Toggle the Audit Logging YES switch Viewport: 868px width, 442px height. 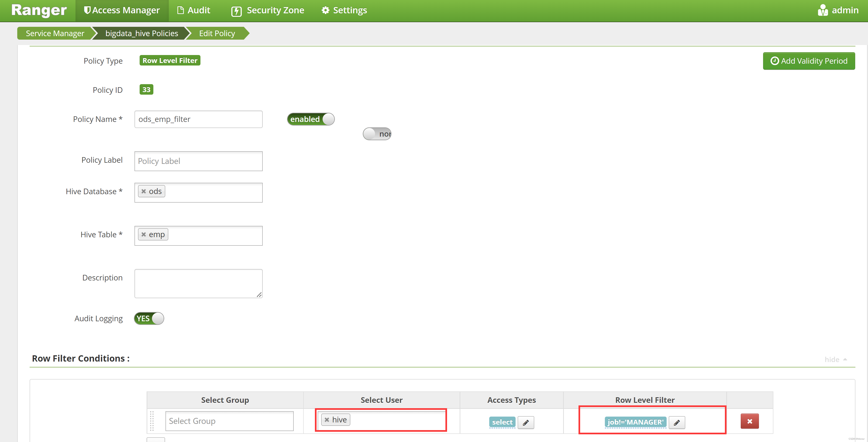coord(149,318)
